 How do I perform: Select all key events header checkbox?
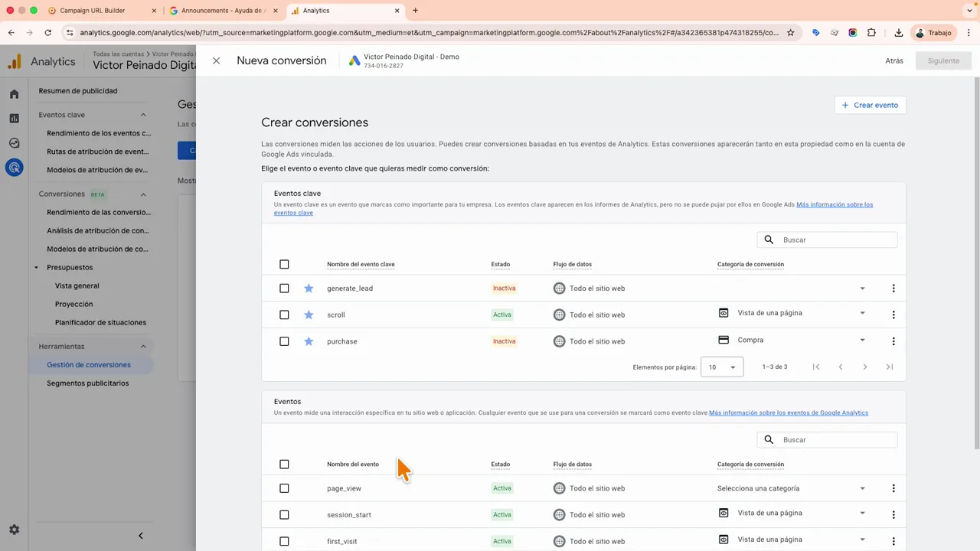(x=284, y=264)
